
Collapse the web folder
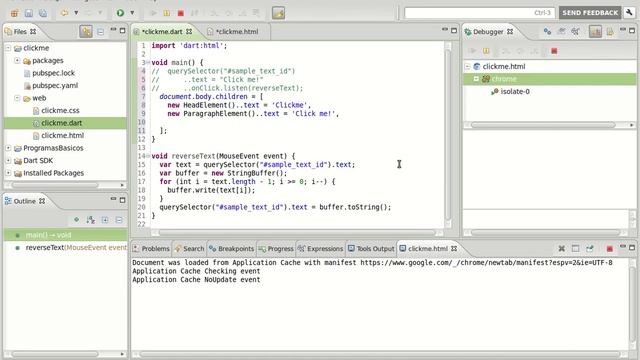pyautogui.click(x=17, y=98)
